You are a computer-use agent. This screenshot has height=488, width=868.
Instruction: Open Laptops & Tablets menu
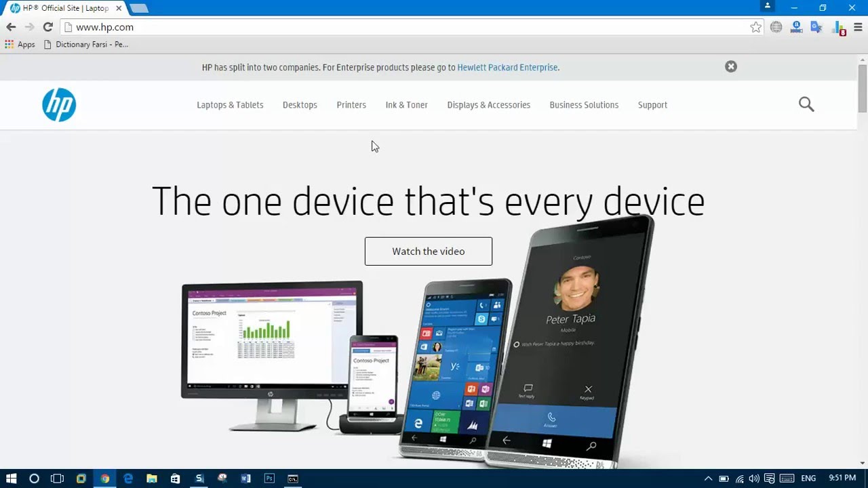[x=230, y=105]
